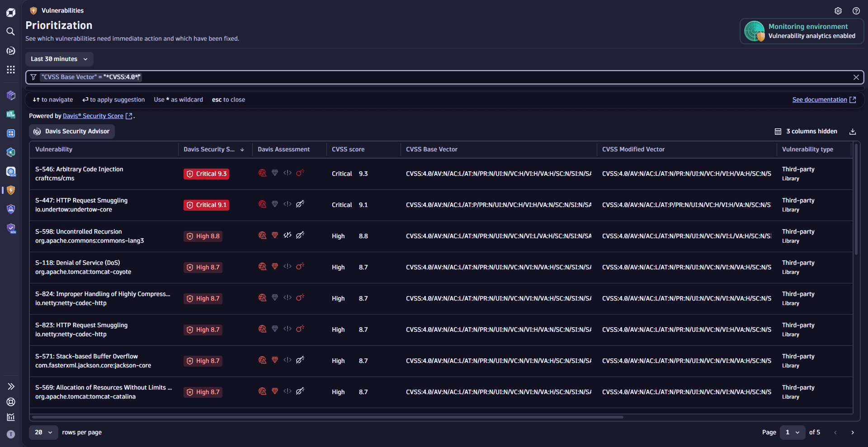Expand the sidebar with double chevron icon

[x=11, y=386]
